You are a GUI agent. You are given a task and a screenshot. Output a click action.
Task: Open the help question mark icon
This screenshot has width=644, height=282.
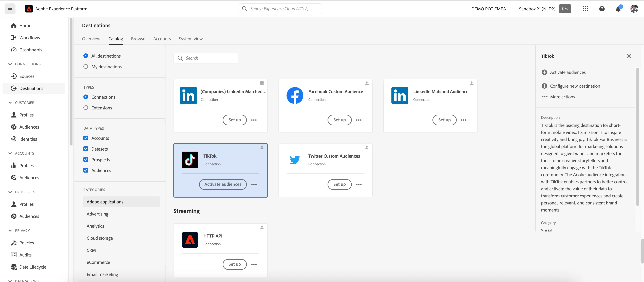click(602, 9)
